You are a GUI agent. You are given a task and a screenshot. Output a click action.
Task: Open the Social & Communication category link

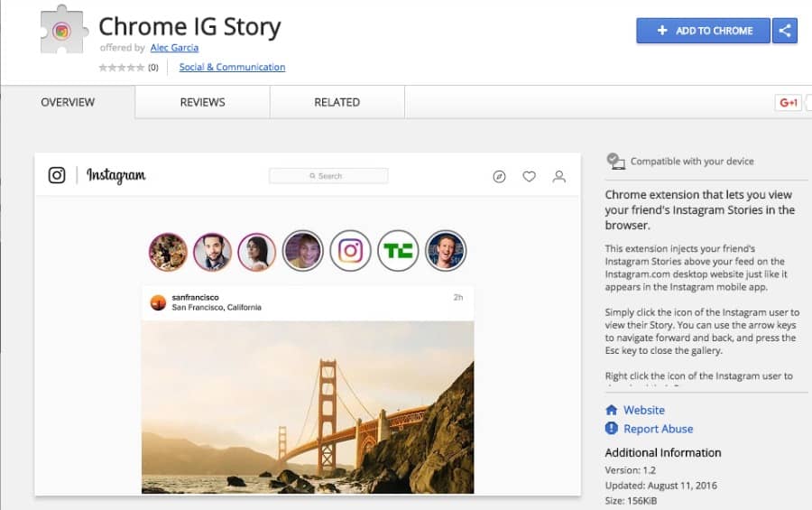coord(232,67)
